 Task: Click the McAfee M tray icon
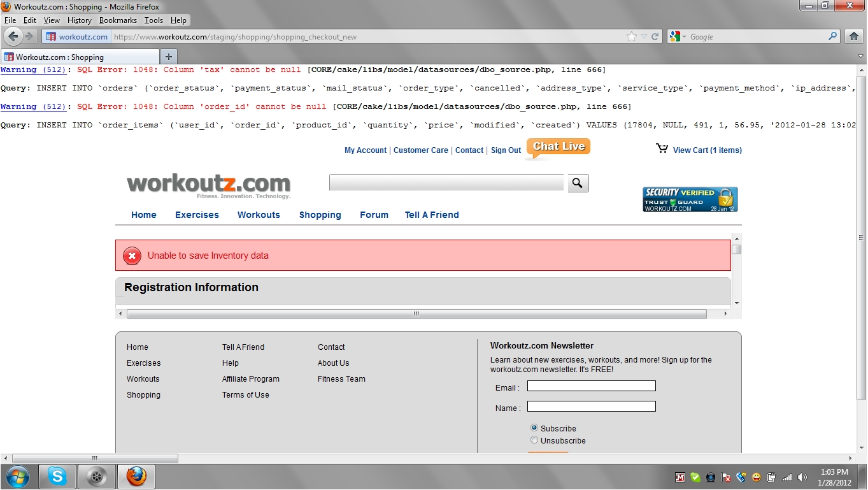coord(680,477)
